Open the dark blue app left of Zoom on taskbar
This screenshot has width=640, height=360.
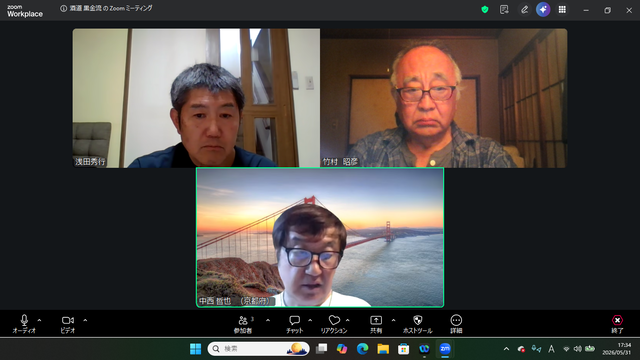[x=424, y=349]
